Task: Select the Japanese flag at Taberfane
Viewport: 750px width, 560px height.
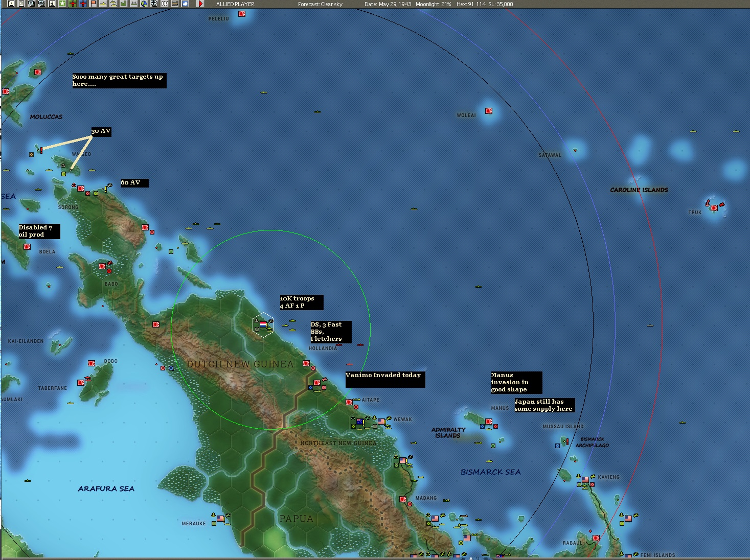Action: 81,382
